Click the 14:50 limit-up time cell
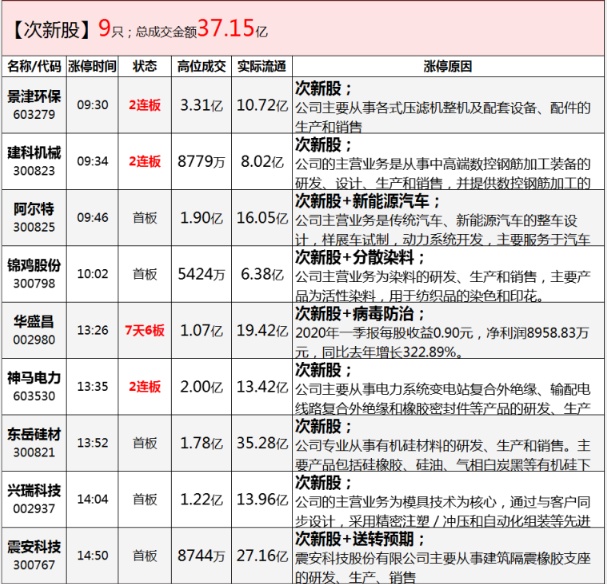 coord(93,555)
